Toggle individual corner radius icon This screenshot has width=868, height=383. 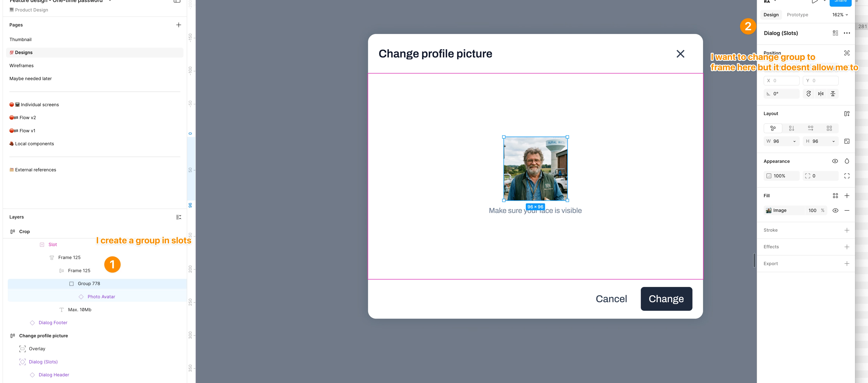coord(847,176)
